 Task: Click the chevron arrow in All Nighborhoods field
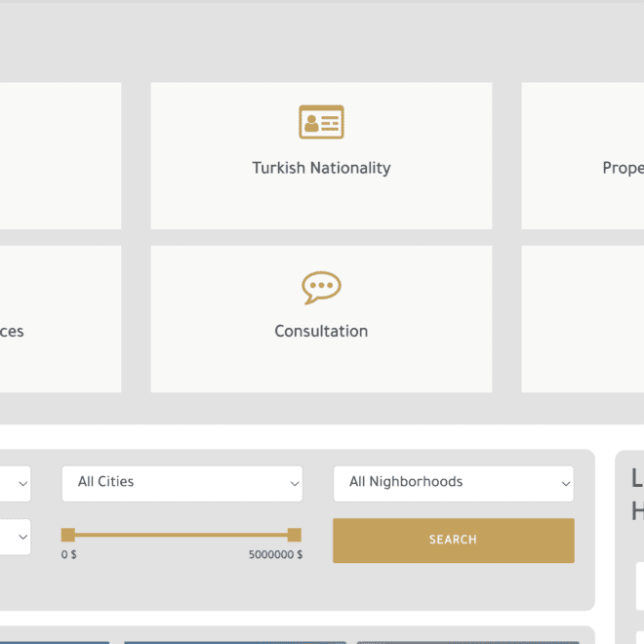tap(565, 484)
